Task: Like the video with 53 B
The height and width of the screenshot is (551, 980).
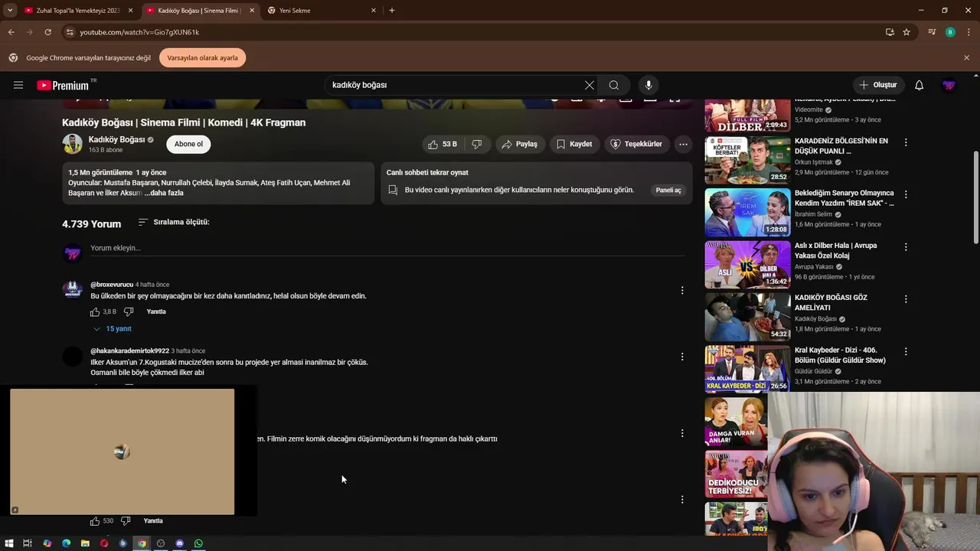Action: point(442,144)
